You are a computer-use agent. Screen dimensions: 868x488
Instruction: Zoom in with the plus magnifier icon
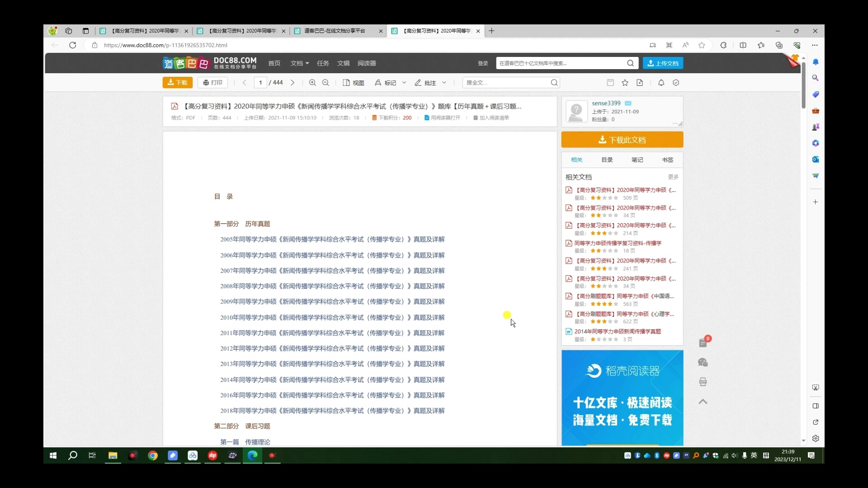tap(312, 83)
